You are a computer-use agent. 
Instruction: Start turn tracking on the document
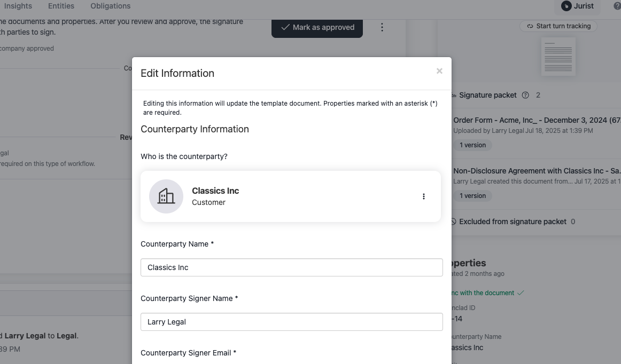[x=558, y=26]
